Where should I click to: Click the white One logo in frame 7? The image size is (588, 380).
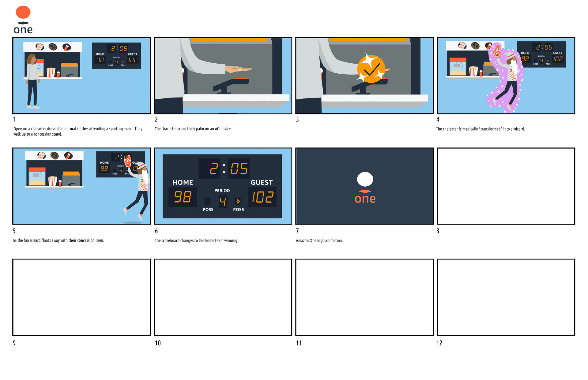point(365,188)
